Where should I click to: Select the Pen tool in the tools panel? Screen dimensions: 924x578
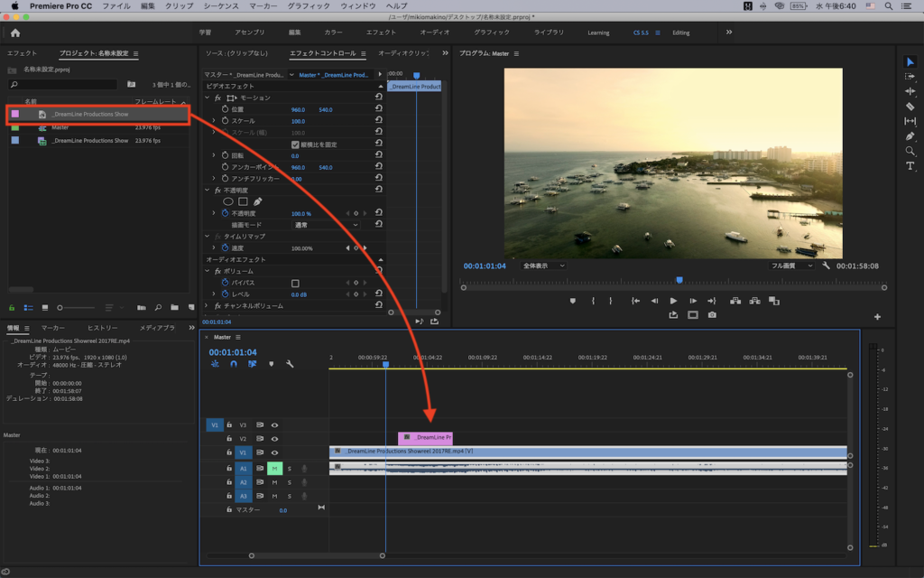click(910, 136)
